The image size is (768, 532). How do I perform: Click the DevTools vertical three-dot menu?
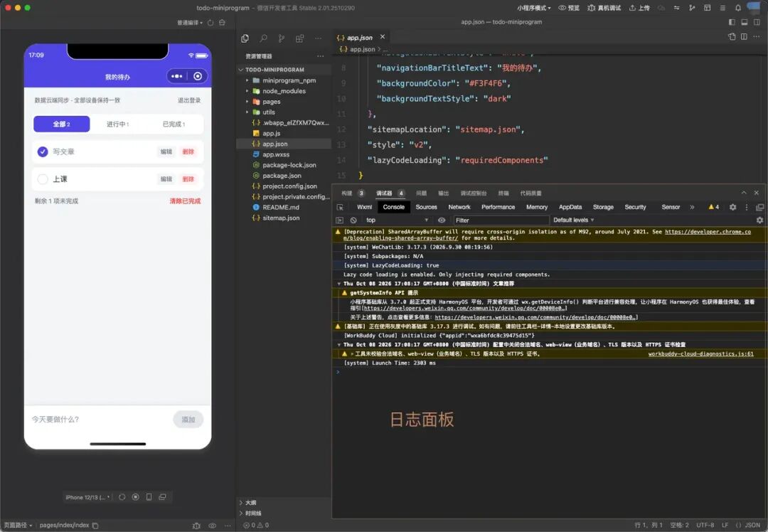tap(747, 207)
